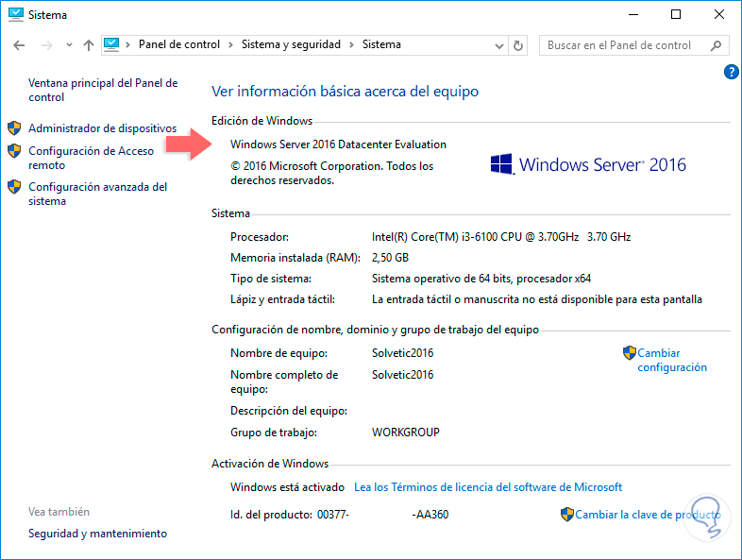Click the Sistema window title icon
742x560 pixels.
click(x=16, y=15)
